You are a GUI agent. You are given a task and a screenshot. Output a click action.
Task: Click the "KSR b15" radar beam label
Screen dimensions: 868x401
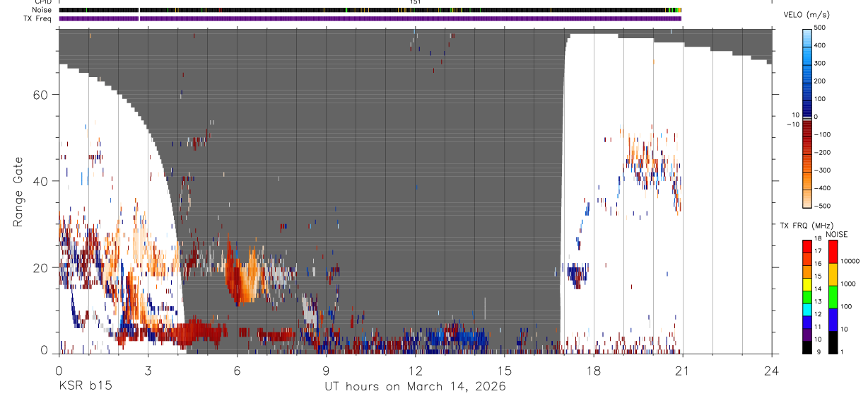click(x=85, y=386)
